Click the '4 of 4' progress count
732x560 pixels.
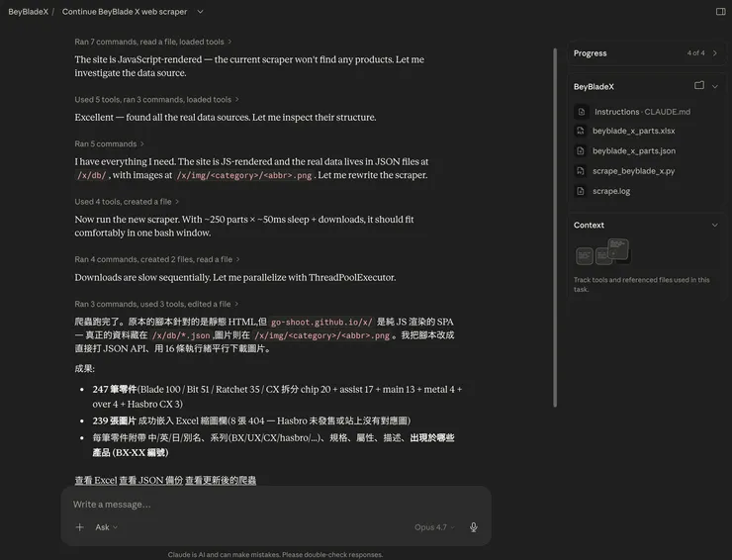click(x=695, y=53)
